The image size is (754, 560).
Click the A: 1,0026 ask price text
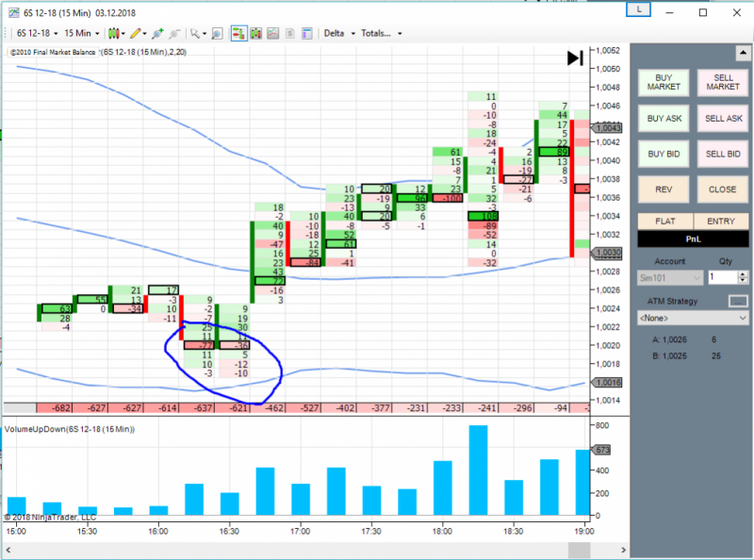click(669, 339)
